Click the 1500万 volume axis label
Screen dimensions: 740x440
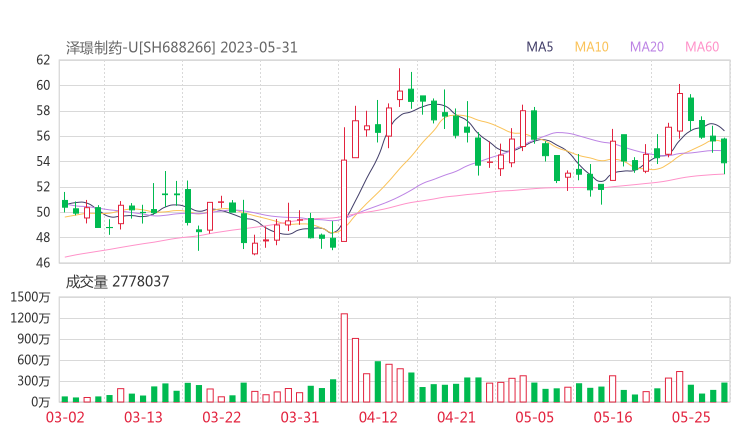coord(30,297)
